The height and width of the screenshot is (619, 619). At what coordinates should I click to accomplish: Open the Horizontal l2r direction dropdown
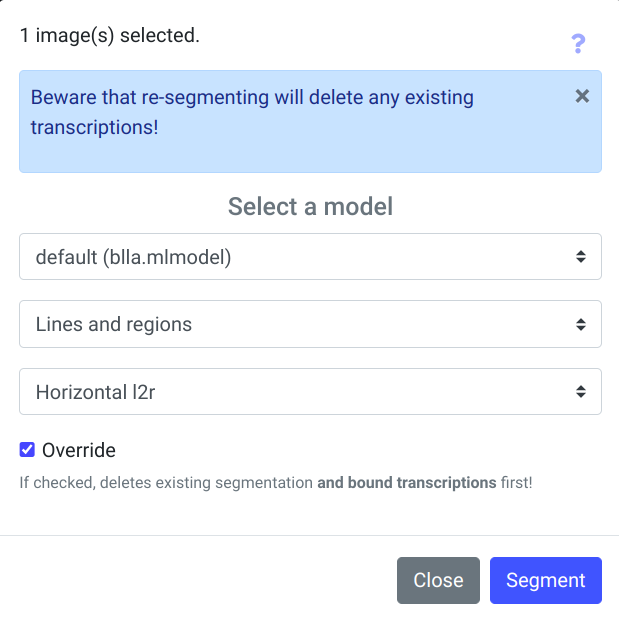[x=300, y=392]
